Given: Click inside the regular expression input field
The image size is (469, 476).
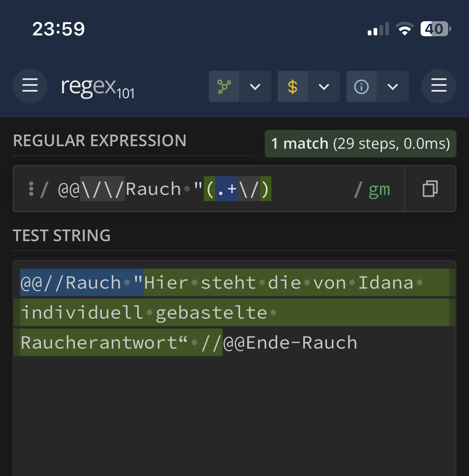Looking at the screenshot, I should pyautogui.click(x=208, y=189).
